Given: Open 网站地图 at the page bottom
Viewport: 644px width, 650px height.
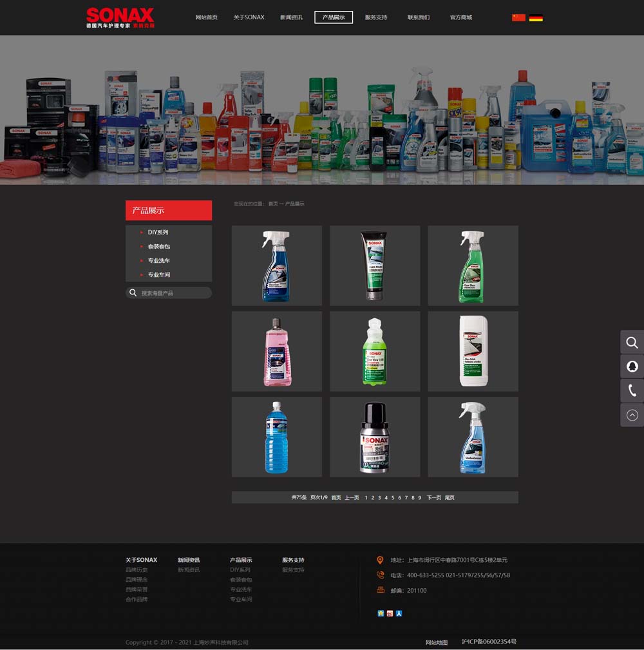Looking at the screenshot, I should point(437,642).
